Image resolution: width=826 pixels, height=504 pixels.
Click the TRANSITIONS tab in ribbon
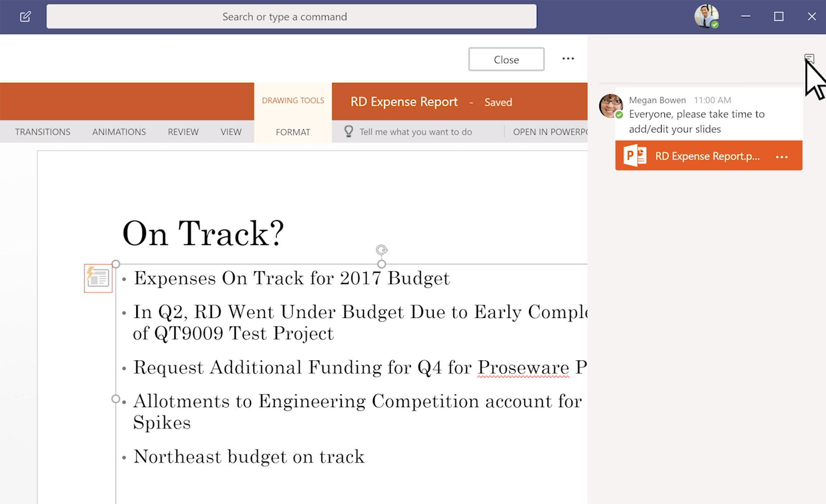pos(43,131)
